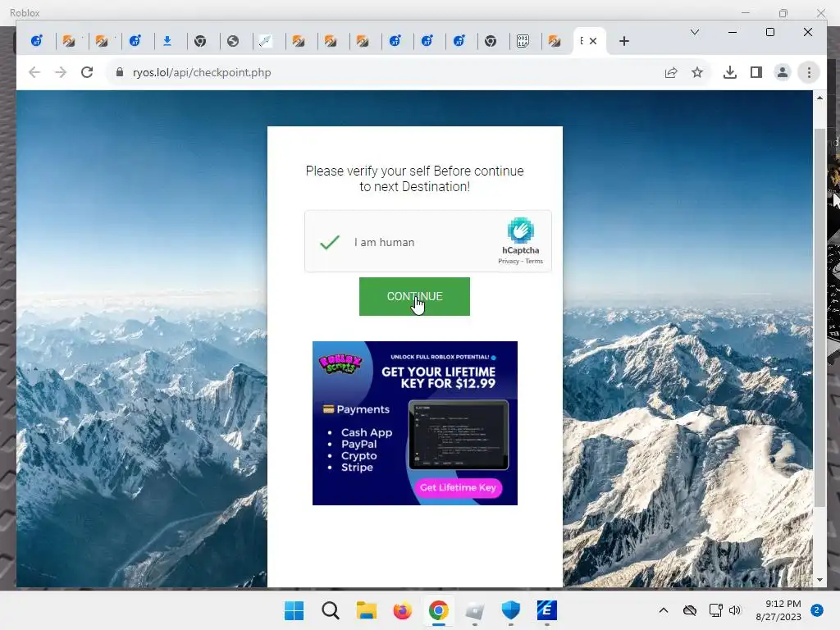Click the Chrome taskbar icon

coord(438,610)
